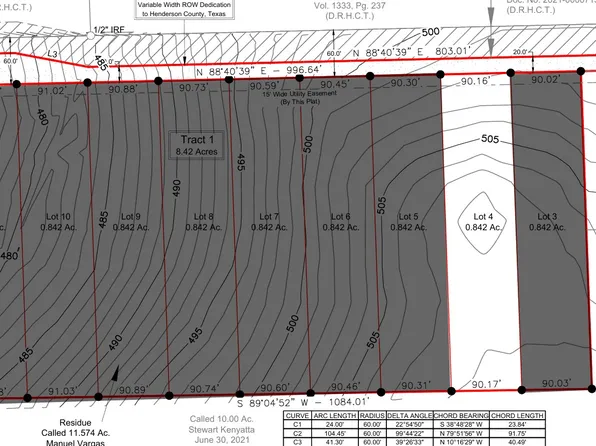
Task: Click the DELTA ANGLE column header
Action: pyautogui.click(x=409, y=416)
